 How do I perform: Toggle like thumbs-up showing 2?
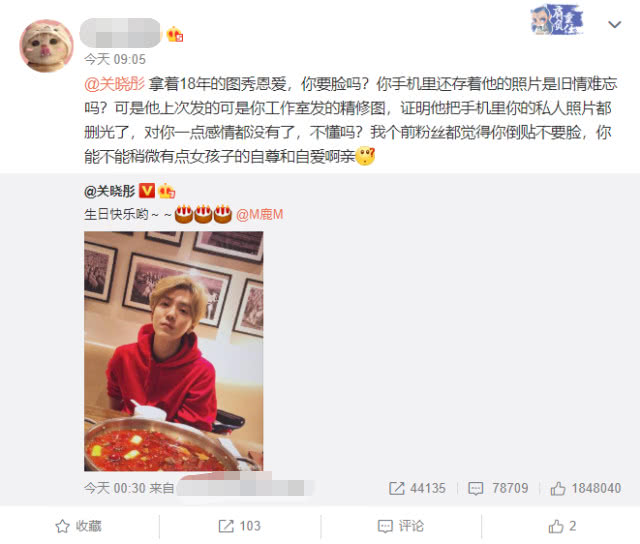click(x=562, y=526)
